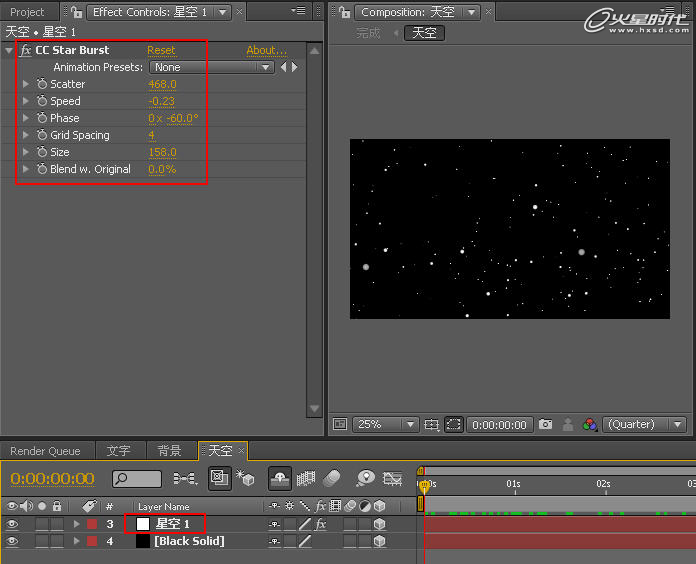Screen dimensions: 696x564
Task: Open the Graph Editor icon
Action: (x=392, y=478)
